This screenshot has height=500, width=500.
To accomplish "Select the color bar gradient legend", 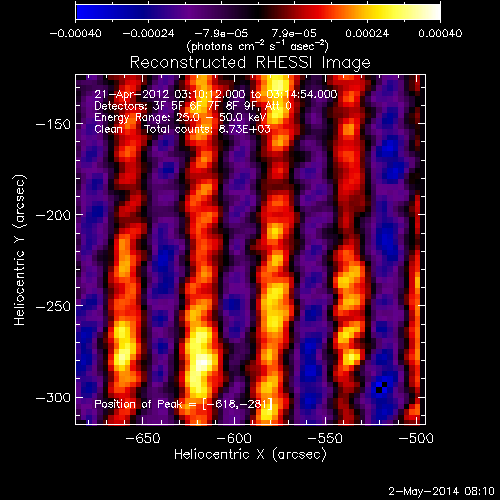I will 258,12.
